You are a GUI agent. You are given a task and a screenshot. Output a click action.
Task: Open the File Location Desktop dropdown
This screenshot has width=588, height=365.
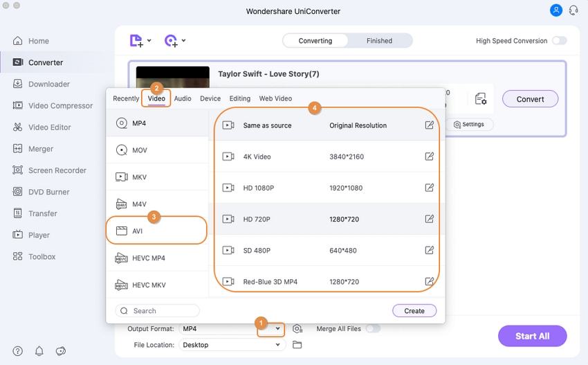pyautogui.click(x=232, y=345)
